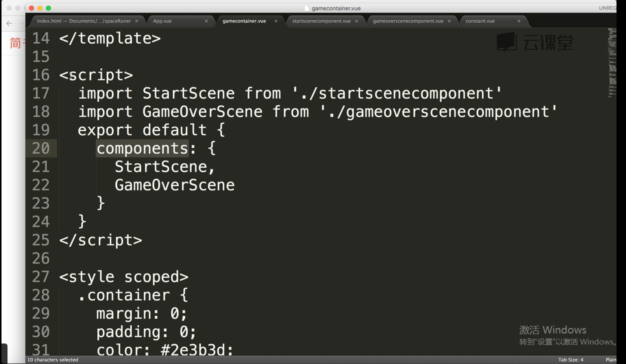Switch to the startscenecomponent.vue tab

point(321,21)
